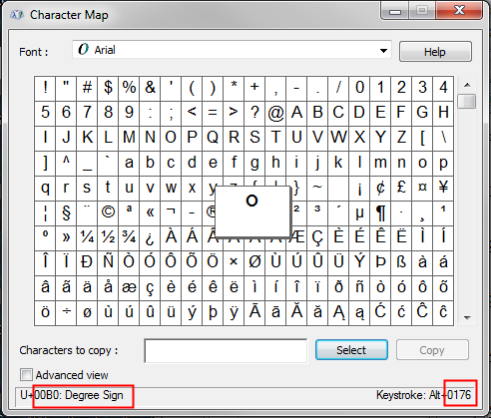Click the font dropdown arrow
This screenshot has width=491, height=418.
(383, 51)
